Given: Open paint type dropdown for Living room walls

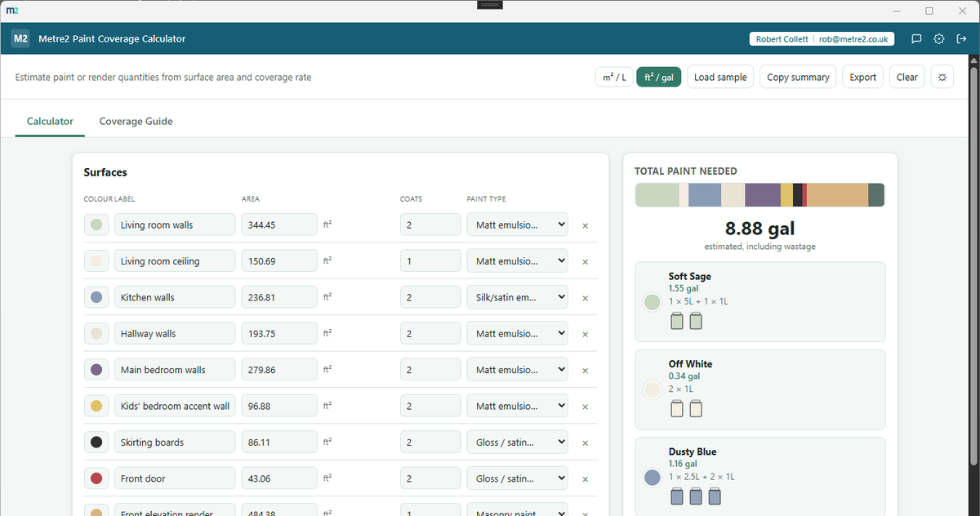Looking at the screenshot, I should 517,225.
